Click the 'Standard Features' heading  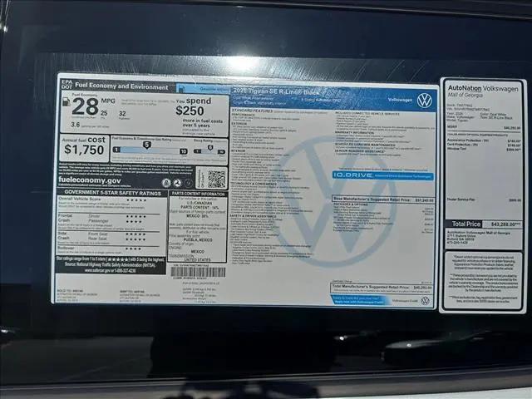(x=253, y=111)
